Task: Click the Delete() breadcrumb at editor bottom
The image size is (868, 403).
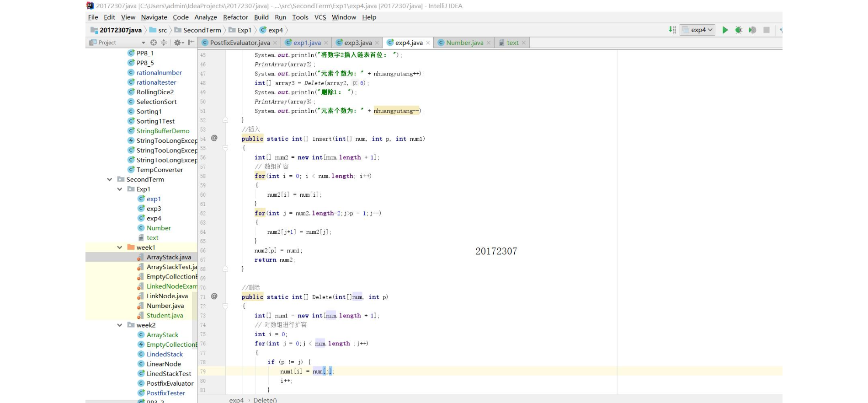Action: point(265,400)
